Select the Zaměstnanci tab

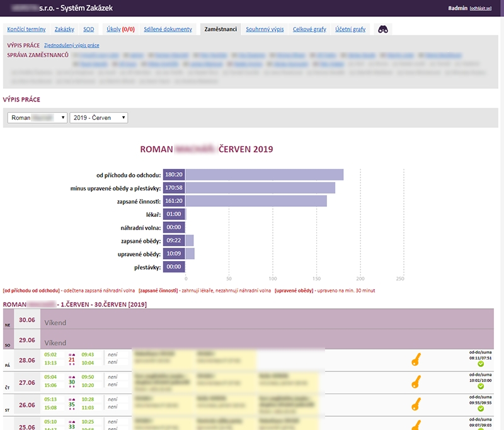click(x=220, y=29)
